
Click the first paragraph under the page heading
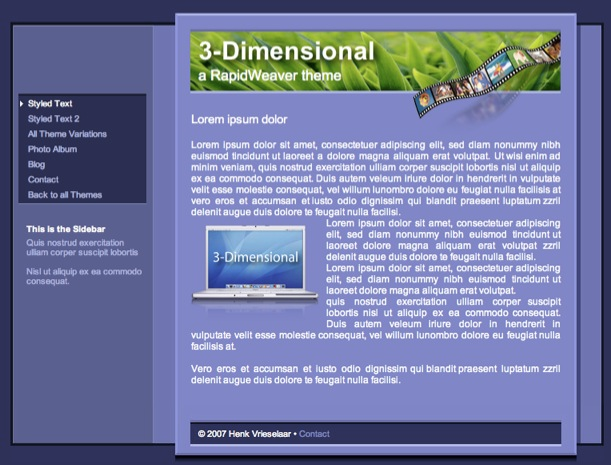tap(375, 178)
